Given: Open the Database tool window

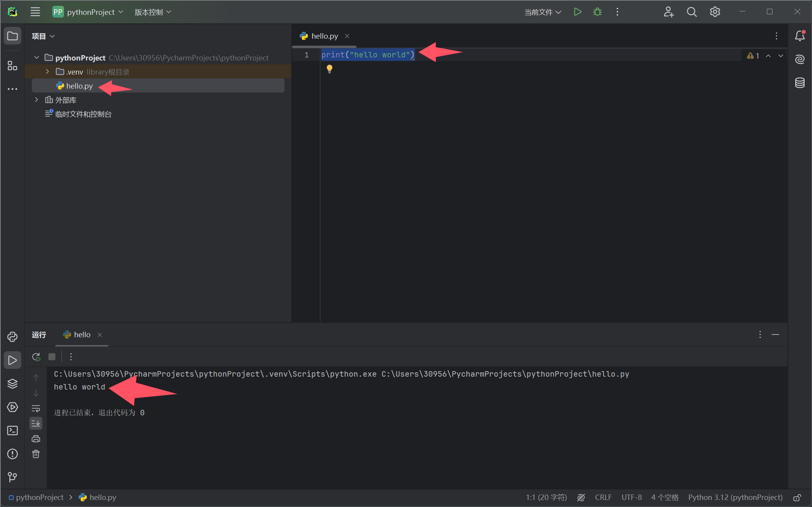Looking at the screenshot, I should tap(800, 83).
